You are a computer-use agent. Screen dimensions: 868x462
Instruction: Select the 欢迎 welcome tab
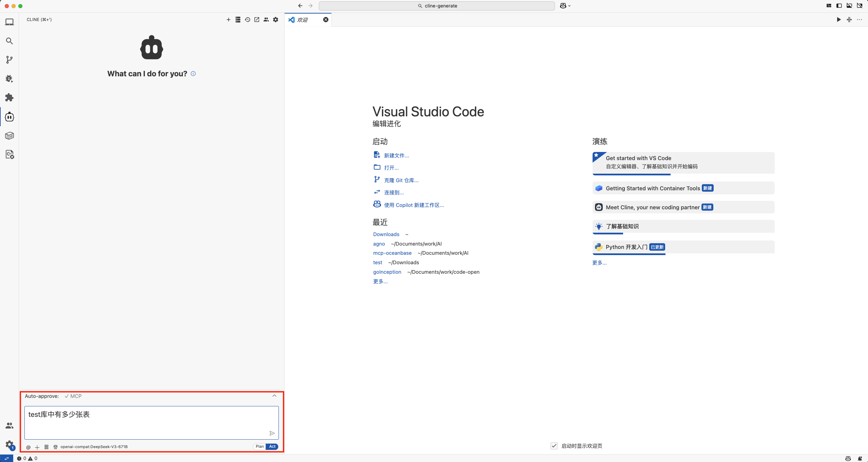pyautogui.click(x=303, y=20)
